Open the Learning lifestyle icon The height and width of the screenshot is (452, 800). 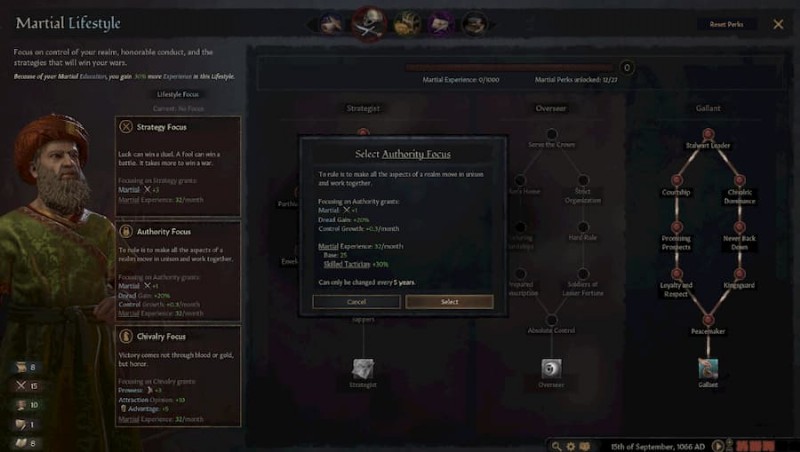pos(474,23)
